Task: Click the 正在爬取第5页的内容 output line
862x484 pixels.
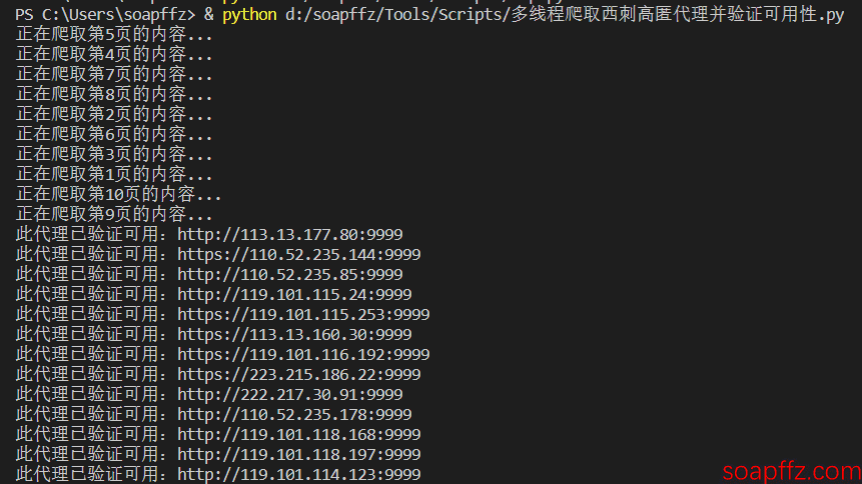Action: (x=114, y=35)
